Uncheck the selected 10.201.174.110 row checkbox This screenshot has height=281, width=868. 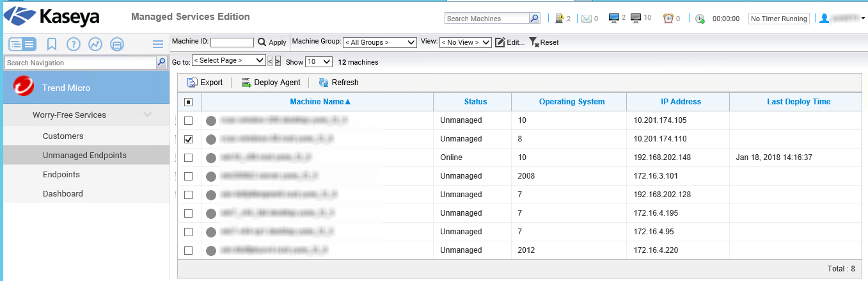click(x=188, y=139)
